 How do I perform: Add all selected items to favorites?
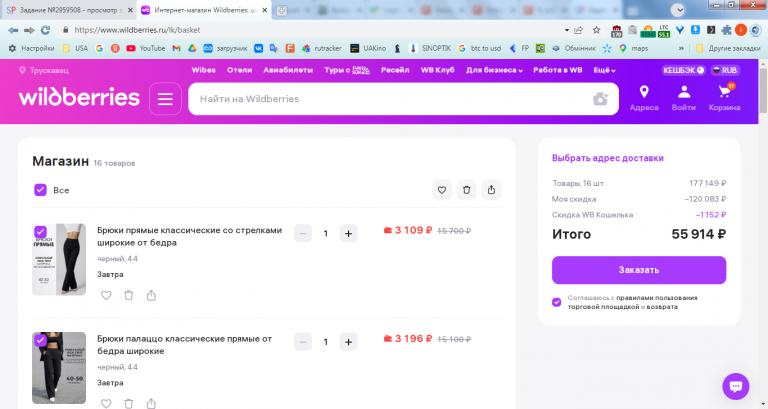(x=442, y=190)
